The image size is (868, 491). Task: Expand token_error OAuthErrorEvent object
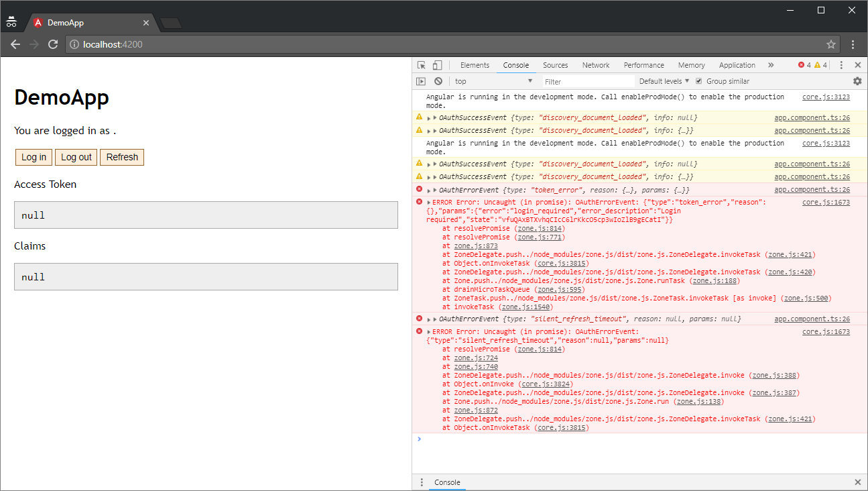(x=435, y=190)
